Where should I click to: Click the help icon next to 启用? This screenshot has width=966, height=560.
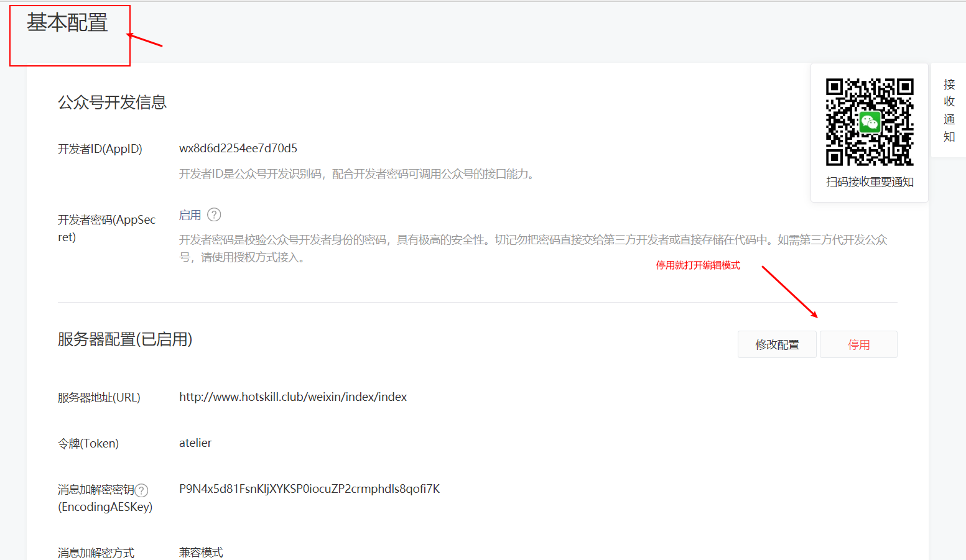click(214, 215)
